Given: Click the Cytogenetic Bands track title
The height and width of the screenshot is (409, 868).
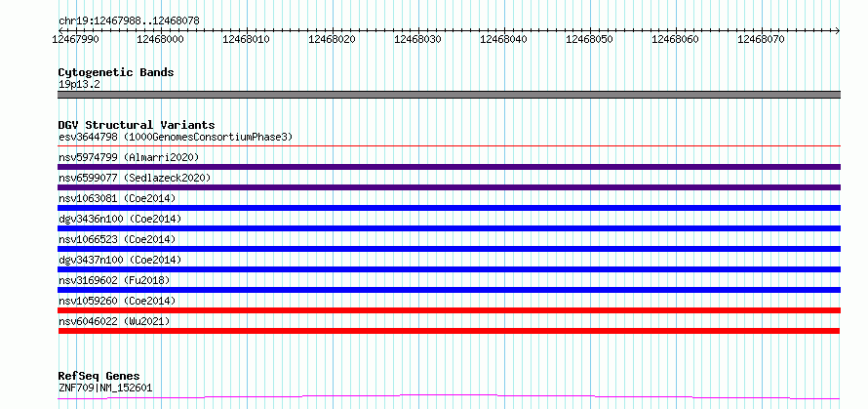Looking at the screenshot, I should point(116,72).
